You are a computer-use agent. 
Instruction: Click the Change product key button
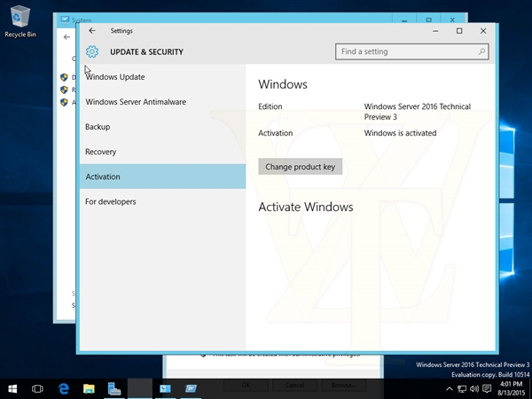(301, 167)
